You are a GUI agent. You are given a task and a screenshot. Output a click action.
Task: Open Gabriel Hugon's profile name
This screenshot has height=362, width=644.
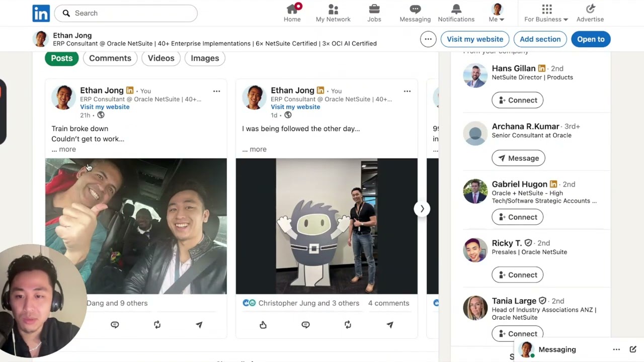(x=519, y=184)
